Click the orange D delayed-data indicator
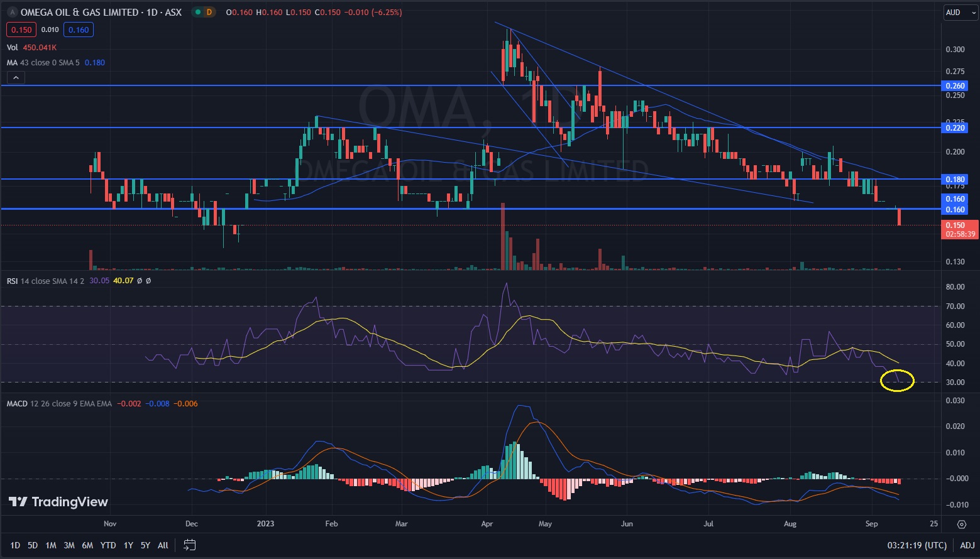980x559 pixels. pos(209,12)
